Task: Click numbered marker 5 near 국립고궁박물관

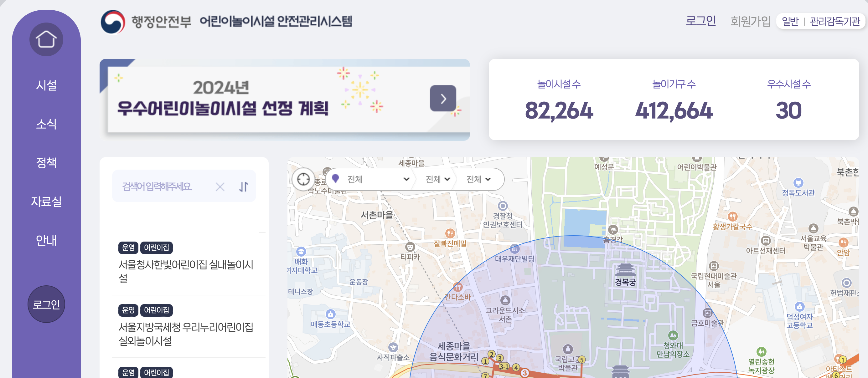Action: click(582, 360)
